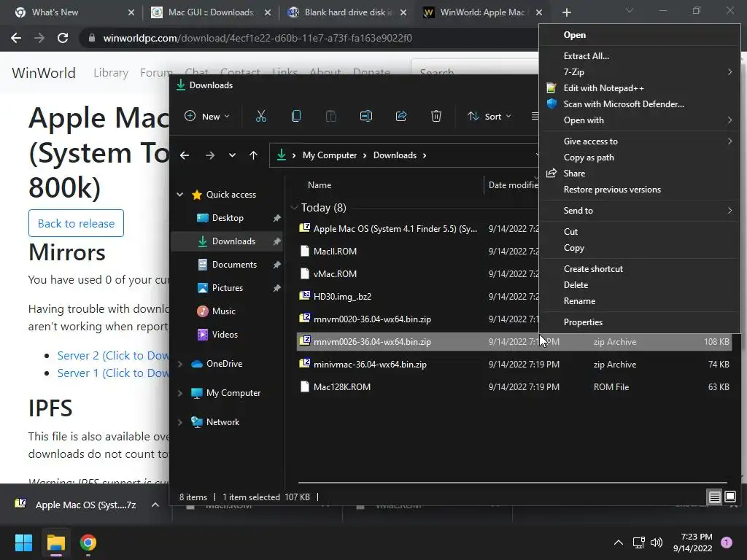Open Music folder in navigation pane
The height and width of the screenshot is (560, 747).
(223, 311)
